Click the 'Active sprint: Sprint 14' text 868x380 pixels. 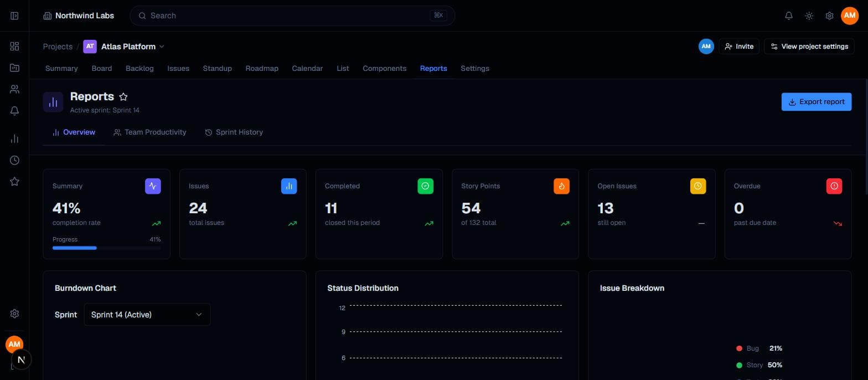pos(105,110)
